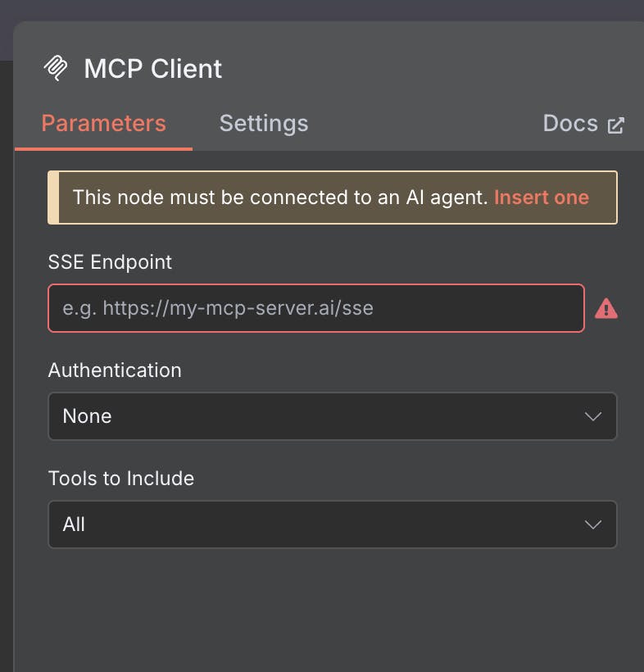Click the AI agent connection notice text
644x672 pixels.
[280, 198]
